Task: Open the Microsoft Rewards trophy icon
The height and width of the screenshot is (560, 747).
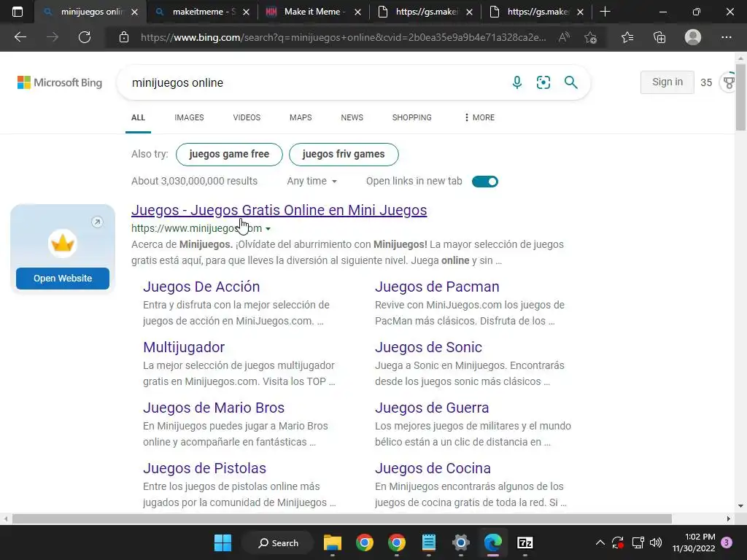Action: (x=729, y=82)
